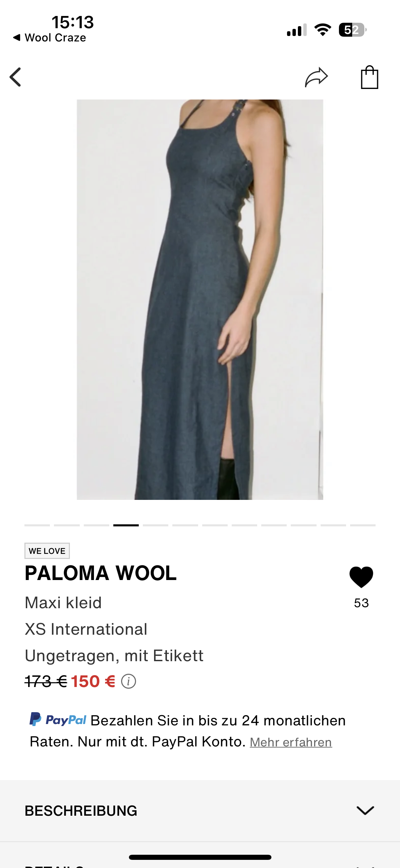Expand the Beschreibung section
This screenshot has height=868, width=400.
[200, 811]
